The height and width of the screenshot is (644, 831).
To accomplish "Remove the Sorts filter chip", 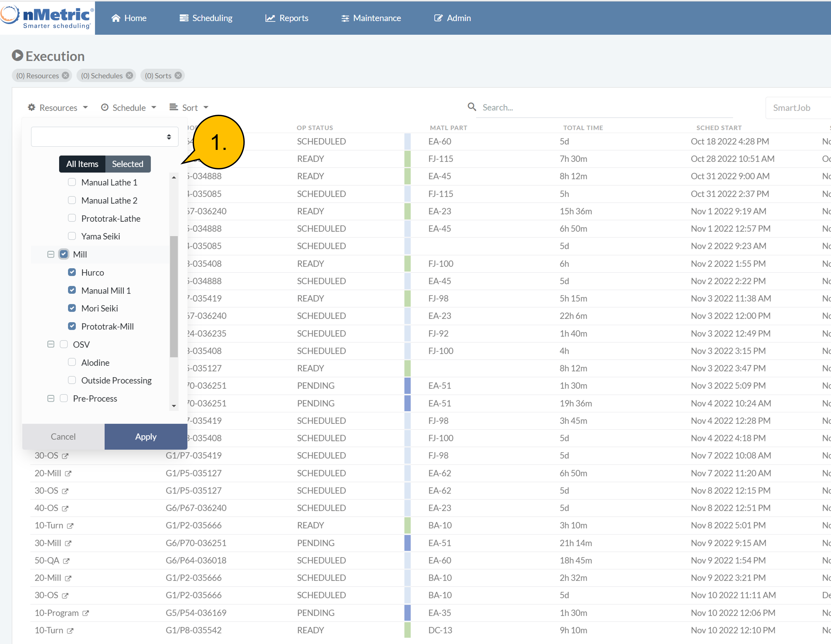I will [x=178, y=75].
